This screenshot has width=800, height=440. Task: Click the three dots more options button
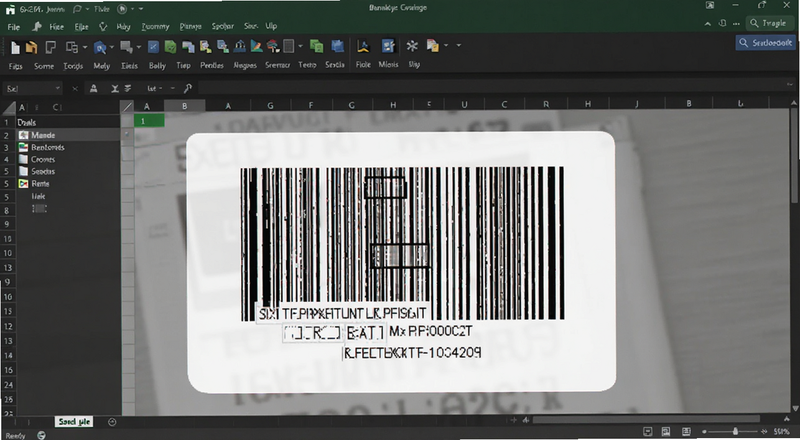[736, 23]
